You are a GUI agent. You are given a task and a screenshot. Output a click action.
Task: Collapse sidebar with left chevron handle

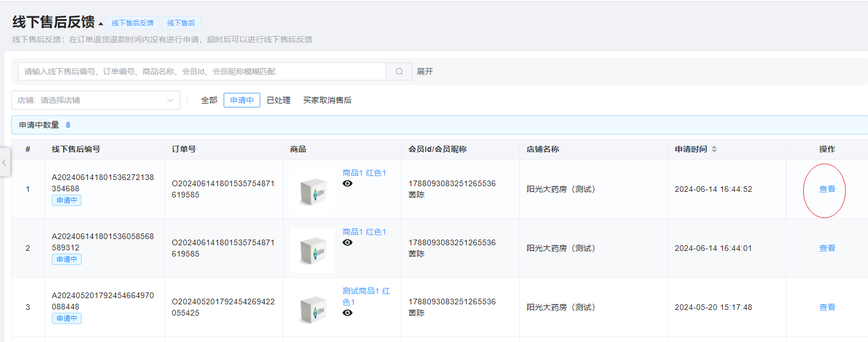(5, 163)
